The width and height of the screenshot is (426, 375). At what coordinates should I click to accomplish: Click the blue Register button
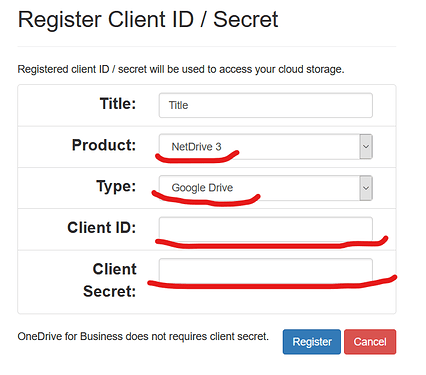312,342
